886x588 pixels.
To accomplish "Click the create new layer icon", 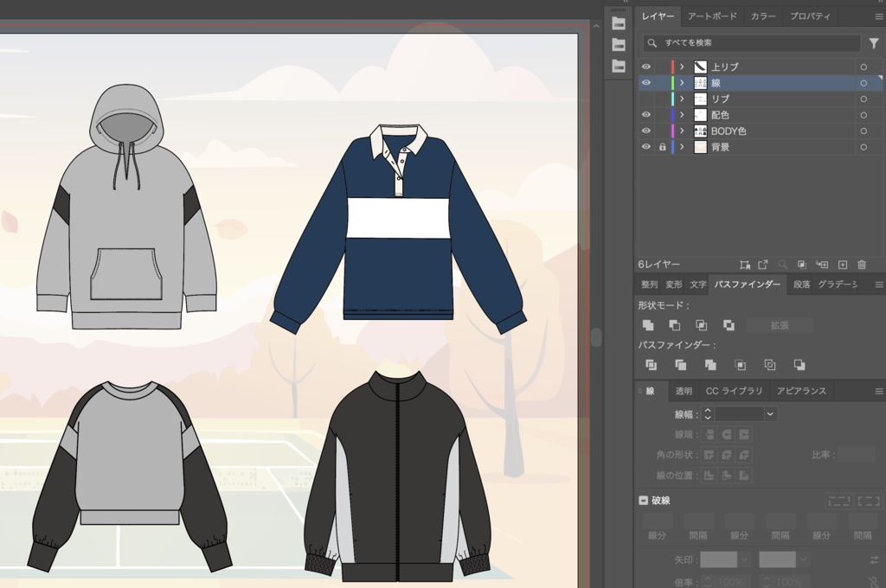I will [843, 265].
